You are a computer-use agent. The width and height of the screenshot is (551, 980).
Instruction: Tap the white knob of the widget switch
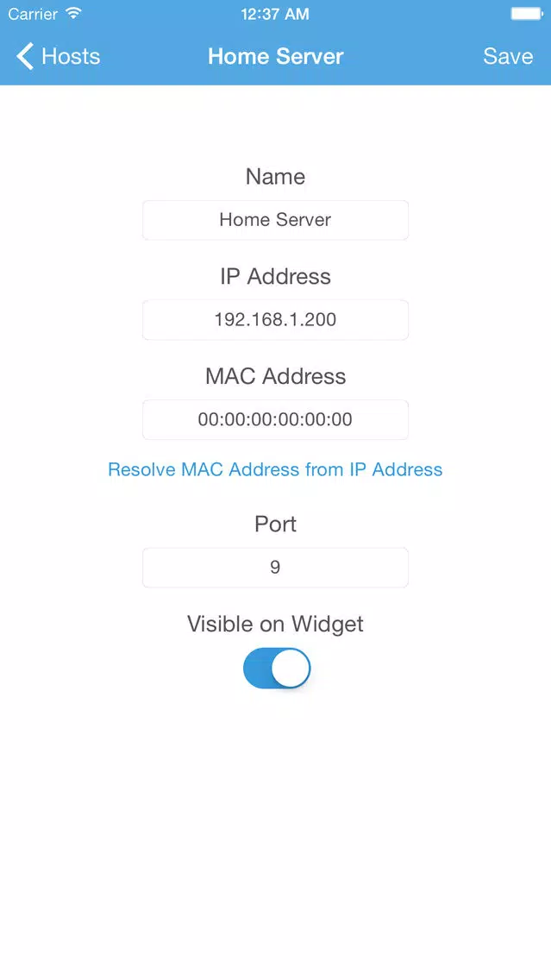click(291, 668)
